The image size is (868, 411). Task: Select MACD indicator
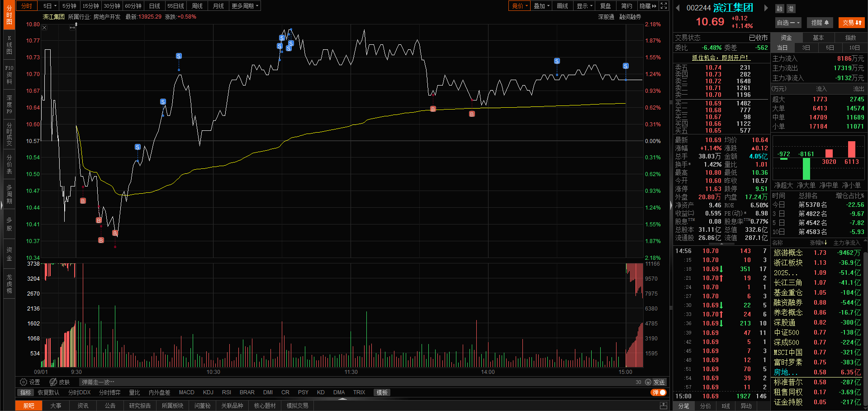pos(186,392)
